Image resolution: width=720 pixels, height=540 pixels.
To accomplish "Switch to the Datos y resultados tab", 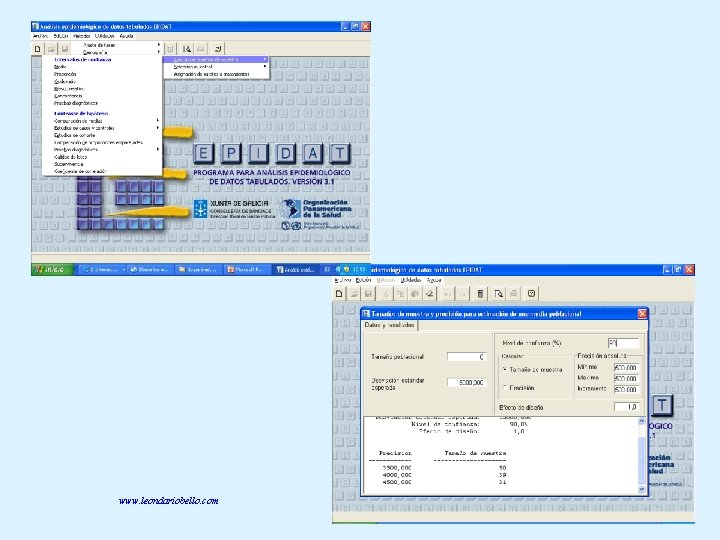I will pos(389,325).
